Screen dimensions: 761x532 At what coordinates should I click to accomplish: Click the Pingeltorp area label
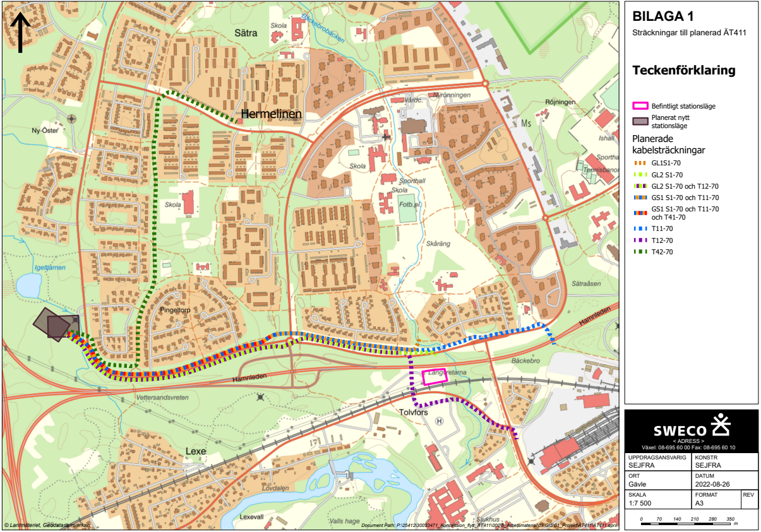click(175, 311)
